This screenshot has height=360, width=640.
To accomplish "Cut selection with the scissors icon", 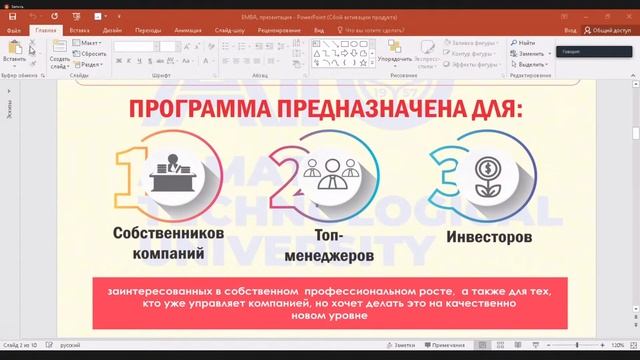I will [x=32, y=42].
